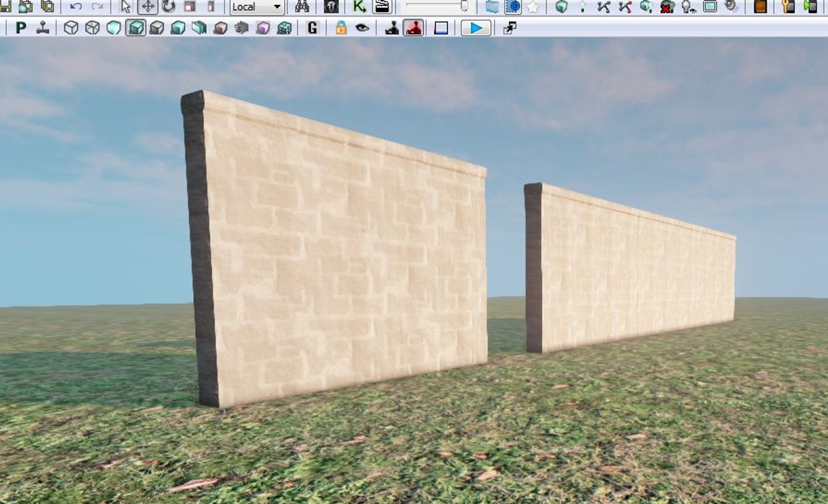Build geometry with the cube icon

point(561,7)
